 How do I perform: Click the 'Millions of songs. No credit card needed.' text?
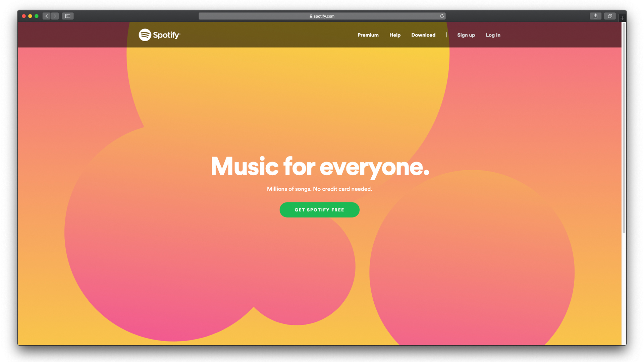coord(319,189)
